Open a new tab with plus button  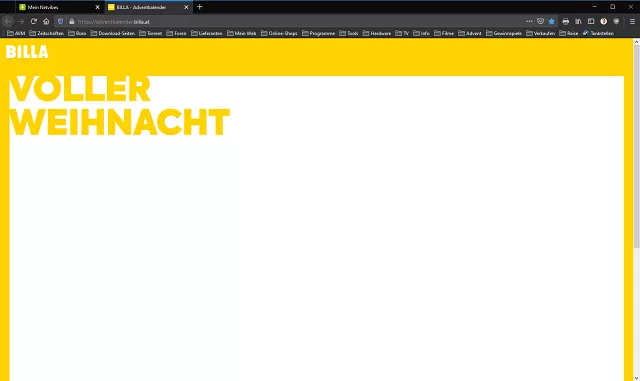(200, 7)
